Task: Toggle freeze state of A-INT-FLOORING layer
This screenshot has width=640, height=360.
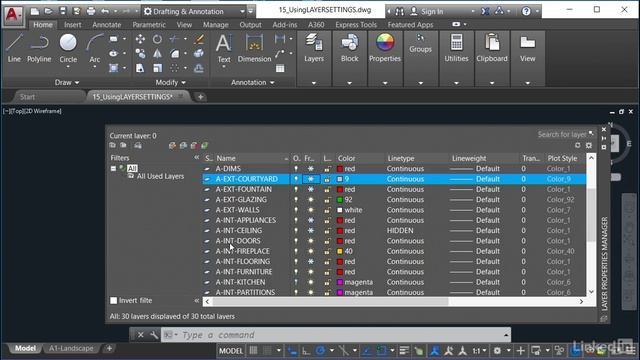Action: pyautogui.click(x=311, y=262)
